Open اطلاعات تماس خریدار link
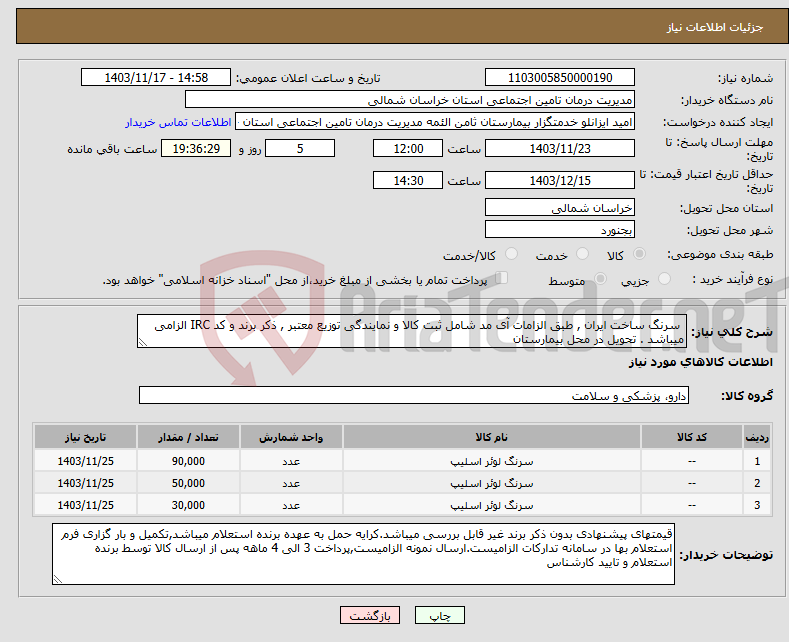 178,122
